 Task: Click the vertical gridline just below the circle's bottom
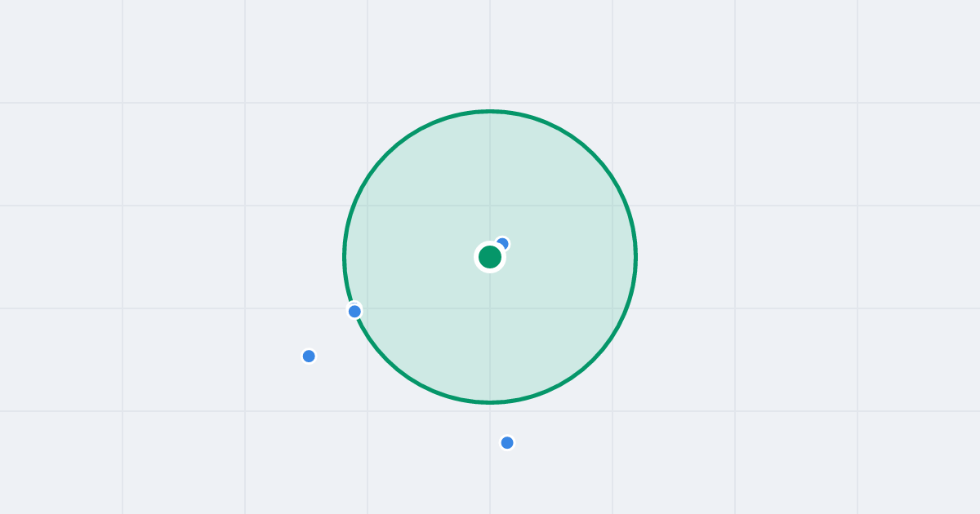pos(490,457)
